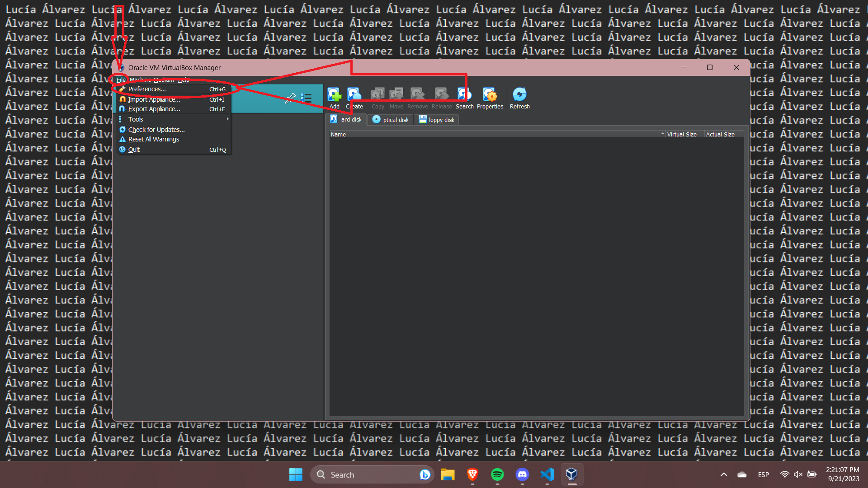Switch to the Optical disks tab
Screen dimensions: 868x488
390,120
